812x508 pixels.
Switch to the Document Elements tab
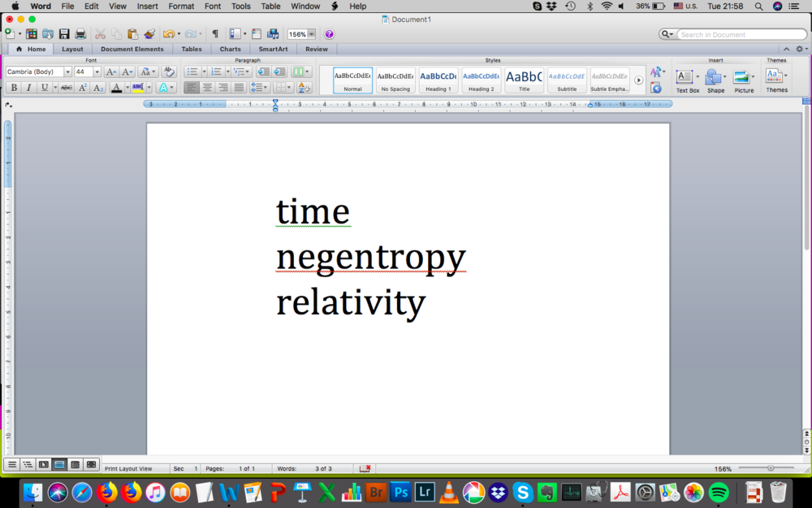132,49
